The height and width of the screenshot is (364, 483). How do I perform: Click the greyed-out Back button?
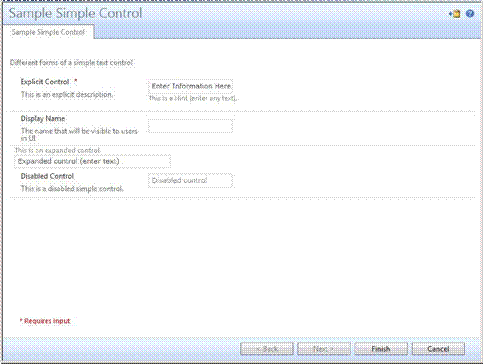(267, 349)
